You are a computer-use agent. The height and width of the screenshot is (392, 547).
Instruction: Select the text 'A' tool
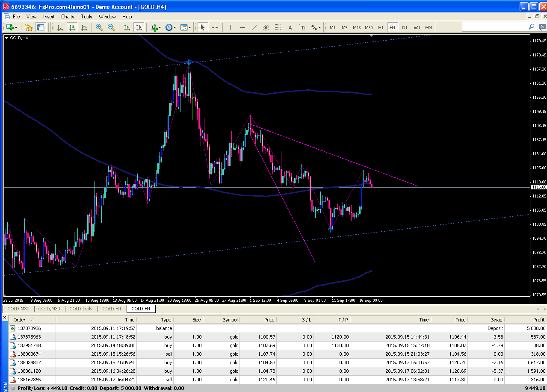[x=290, y=27]
